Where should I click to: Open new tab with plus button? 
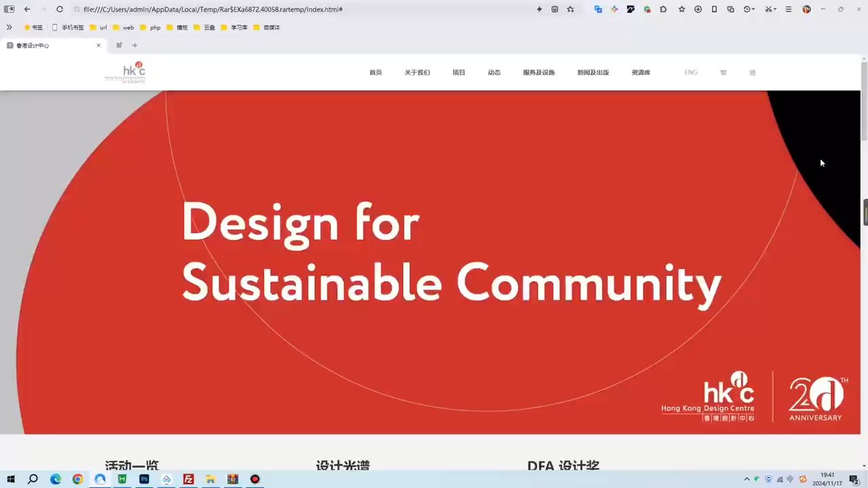pos(135,45)
